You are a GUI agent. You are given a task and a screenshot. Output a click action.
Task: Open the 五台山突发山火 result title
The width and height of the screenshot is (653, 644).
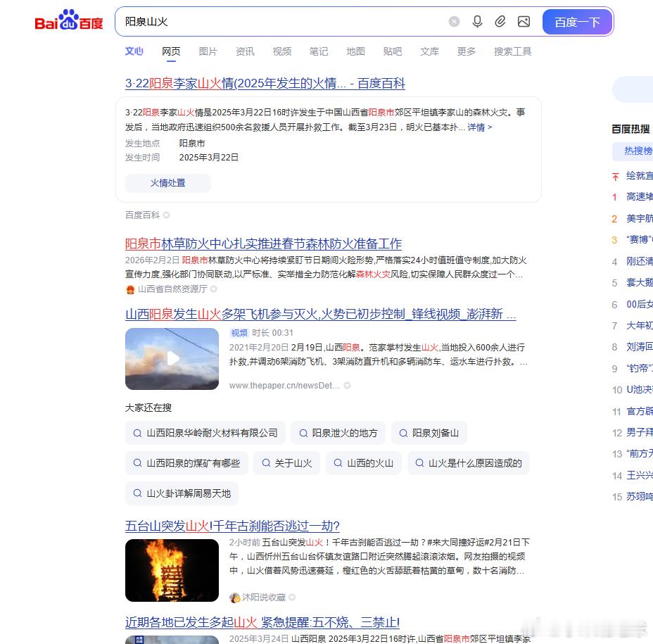tap(232, 526)
